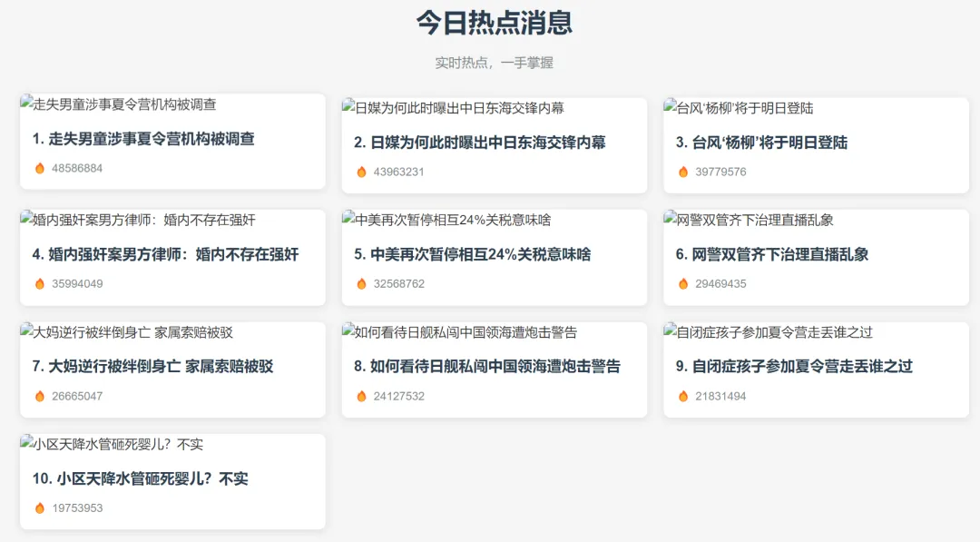Viewport: 980px width, 542px height.
Task: Click the page title 今日热点消息
Action: (x=495, y=23)
